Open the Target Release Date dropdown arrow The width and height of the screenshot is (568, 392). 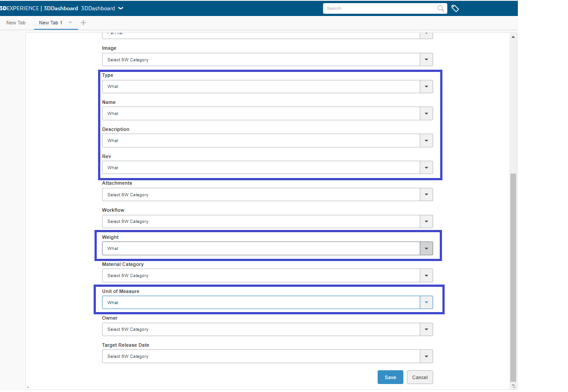click(426, 356)
